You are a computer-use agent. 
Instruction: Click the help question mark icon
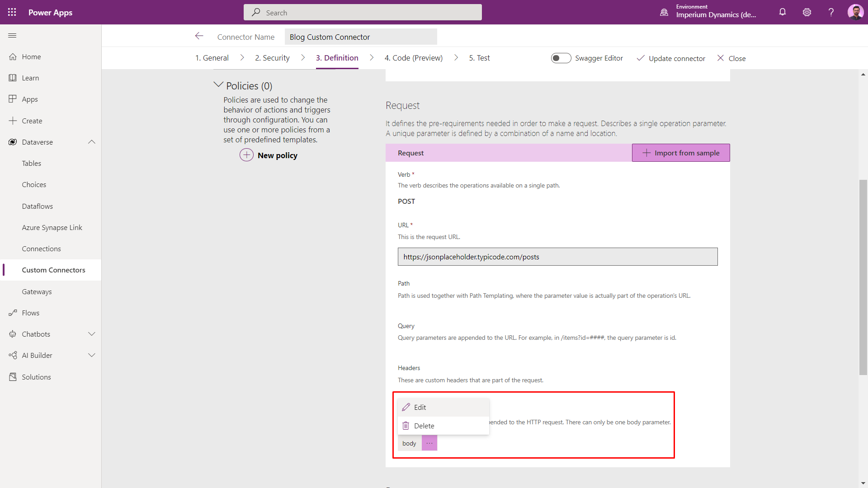(x=831, y=12)
